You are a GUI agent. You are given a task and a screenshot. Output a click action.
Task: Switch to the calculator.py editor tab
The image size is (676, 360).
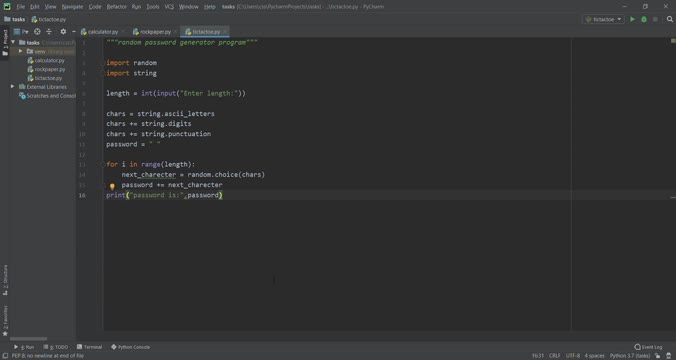click(x=100, y=31)
